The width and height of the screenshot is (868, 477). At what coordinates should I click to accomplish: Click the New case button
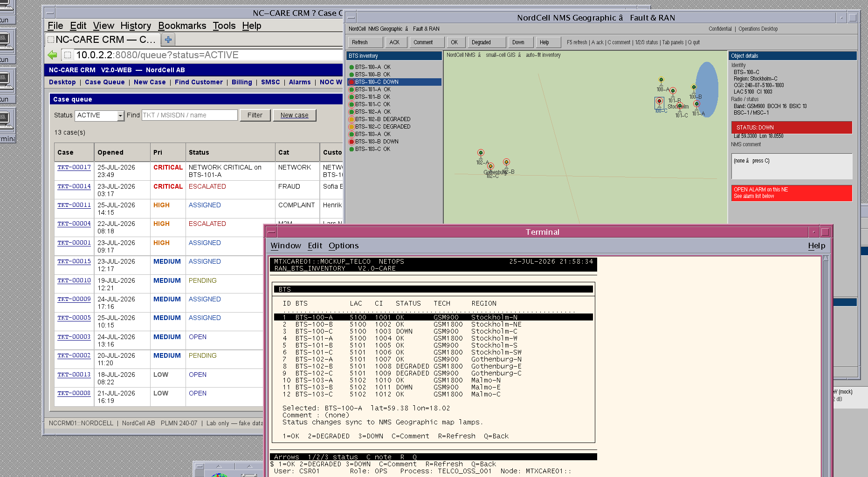tap(294, 116)
